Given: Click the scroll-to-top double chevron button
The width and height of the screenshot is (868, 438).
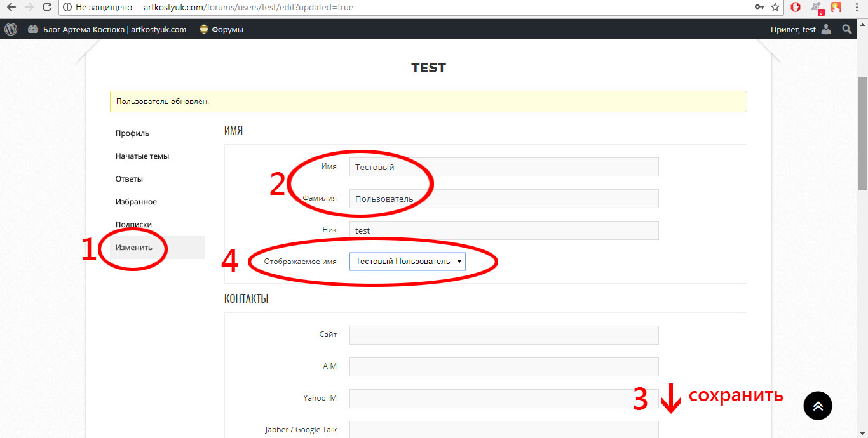Looking at the screenshot, I should pos(817,406).
